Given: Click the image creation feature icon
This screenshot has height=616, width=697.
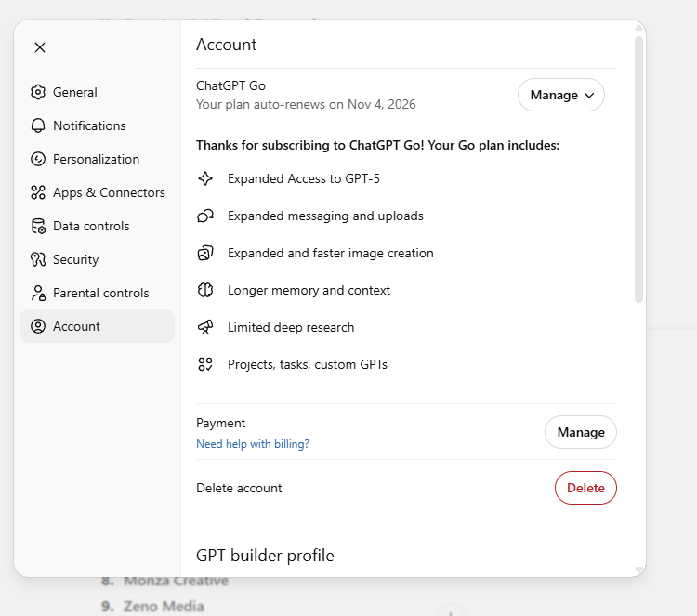Looking at the screenshot, I should [205, 253].
